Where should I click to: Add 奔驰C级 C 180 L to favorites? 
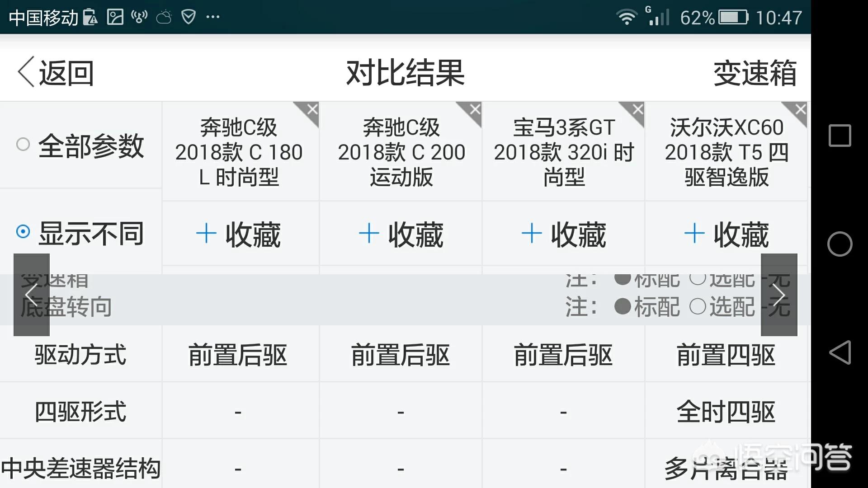tap(238, 234)
